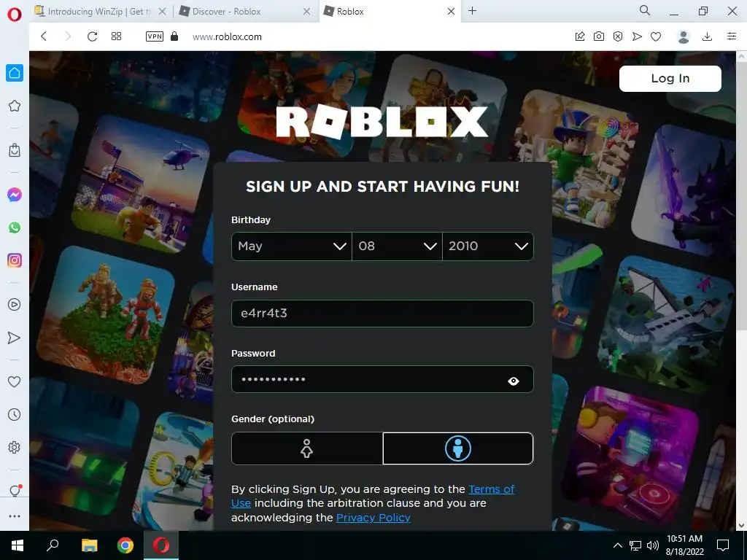747x560 pixels.
Task: Open Easy Setup sliders icon
Action: [x=732, y=36]
